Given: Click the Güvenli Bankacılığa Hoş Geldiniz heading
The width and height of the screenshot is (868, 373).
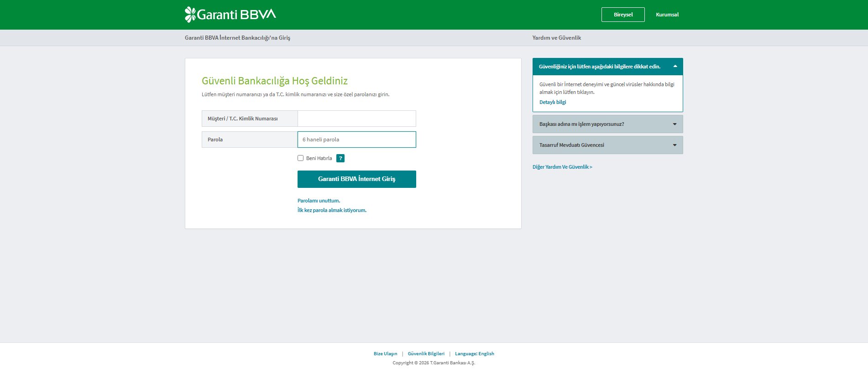Looking at the screenshot, I should point(275,81).
